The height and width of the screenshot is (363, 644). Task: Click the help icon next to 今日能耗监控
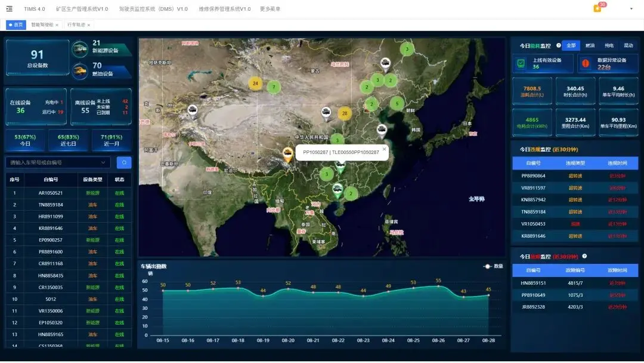(x=559, y=45)
